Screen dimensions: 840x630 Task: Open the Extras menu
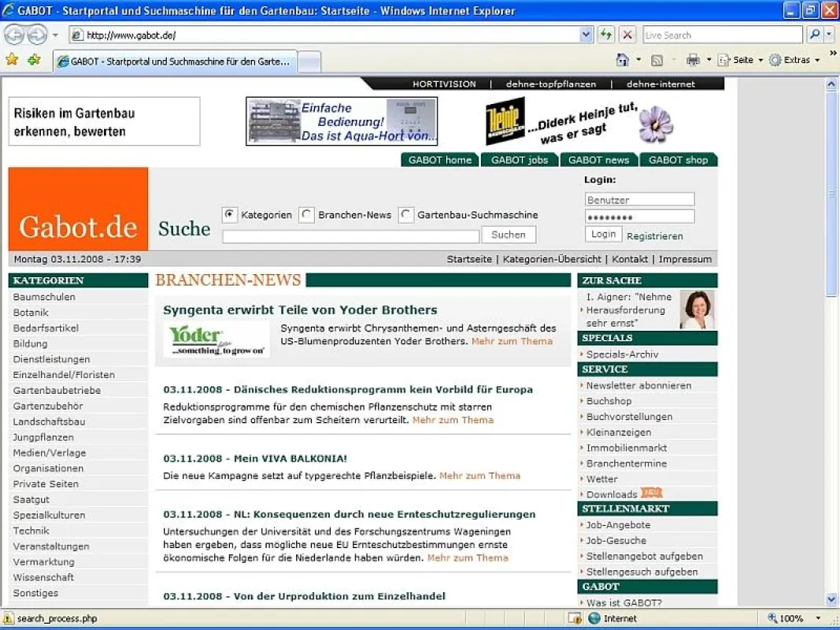(794, 60)
